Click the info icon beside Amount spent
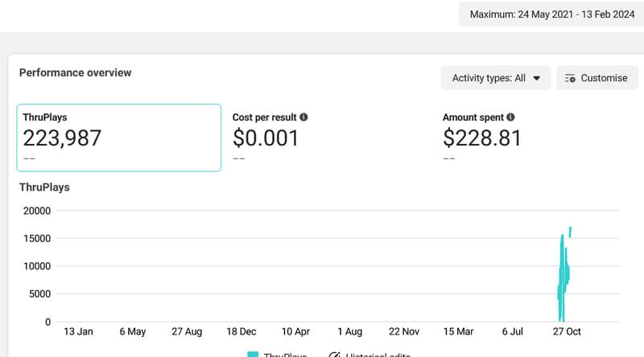This screenshot has height=357, width=644. (x=510, y=117)
